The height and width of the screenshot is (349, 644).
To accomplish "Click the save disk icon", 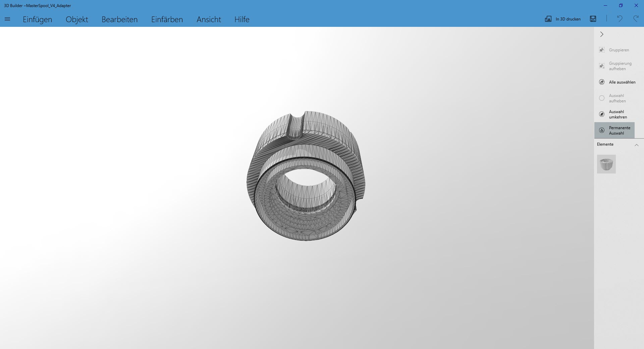I will (x=593, y=19).
